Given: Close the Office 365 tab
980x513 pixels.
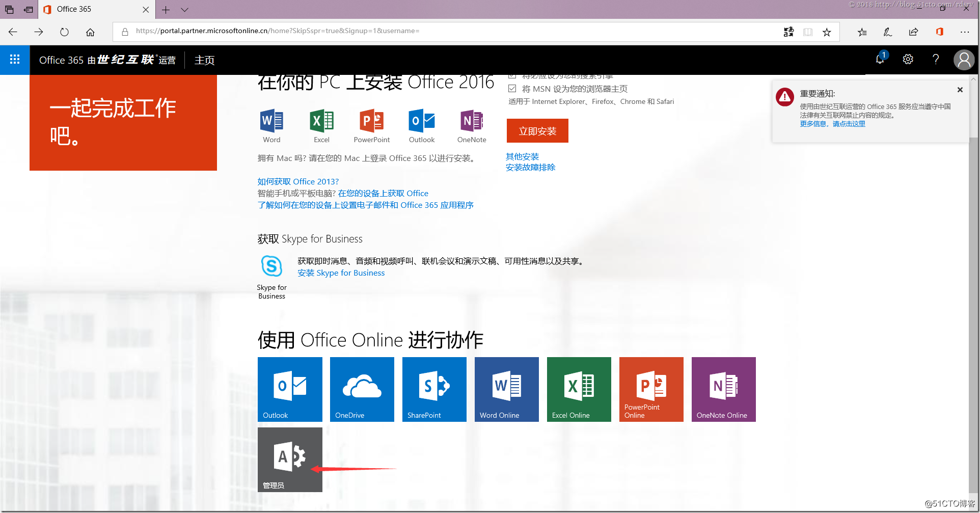Looking at the screenshot, I should 146,10.
